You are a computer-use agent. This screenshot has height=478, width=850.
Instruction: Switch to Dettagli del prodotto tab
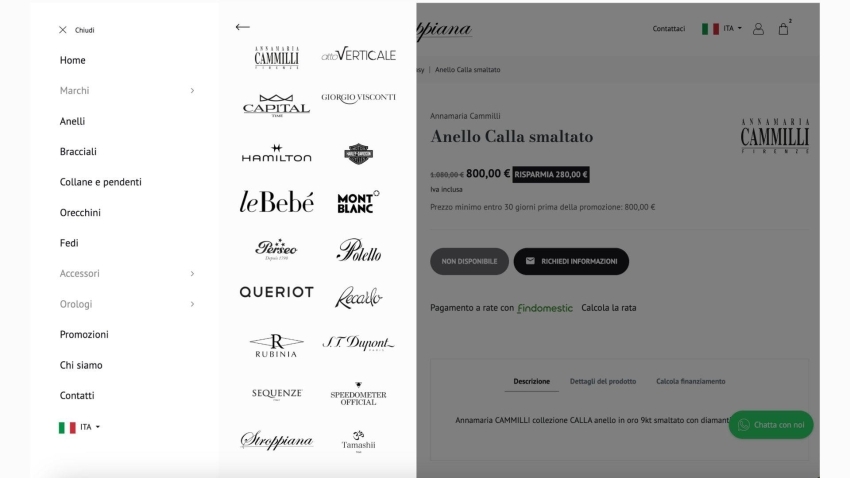pos(603,382)
